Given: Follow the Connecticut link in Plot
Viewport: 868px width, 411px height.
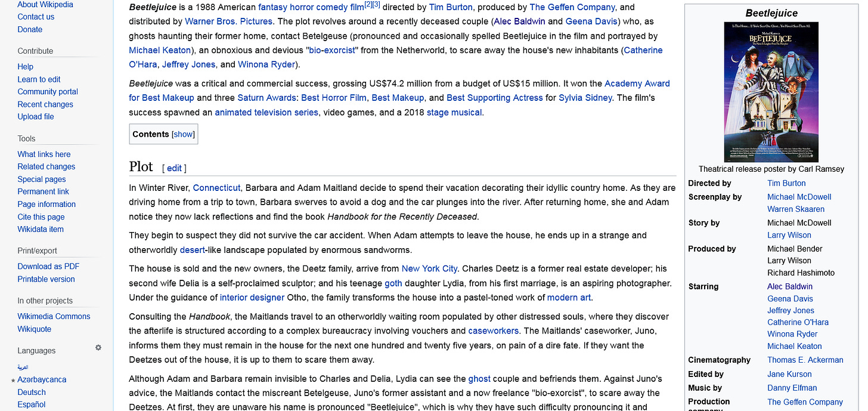Looking at the screenshot, I should coord(216,188).
